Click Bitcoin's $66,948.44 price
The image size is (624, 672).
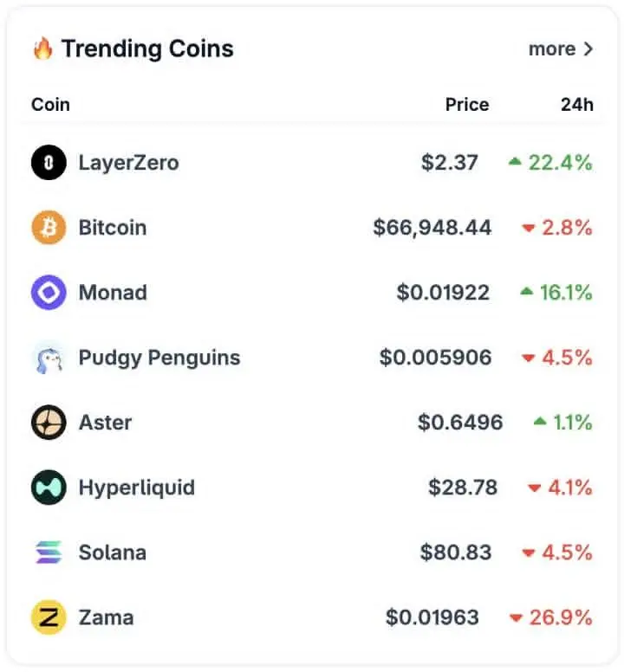[432, 228]
